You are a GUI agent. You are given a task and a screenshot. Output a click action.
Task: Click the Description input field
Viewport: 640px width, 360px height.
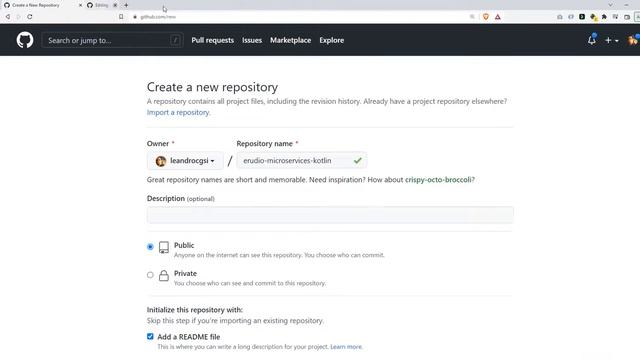click(330, 215)
